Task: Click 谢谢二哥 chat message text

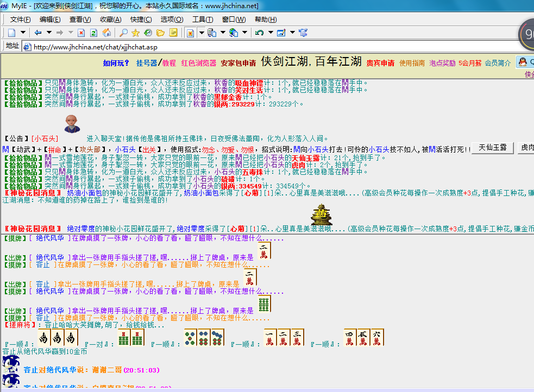Action: click(107, 370)
